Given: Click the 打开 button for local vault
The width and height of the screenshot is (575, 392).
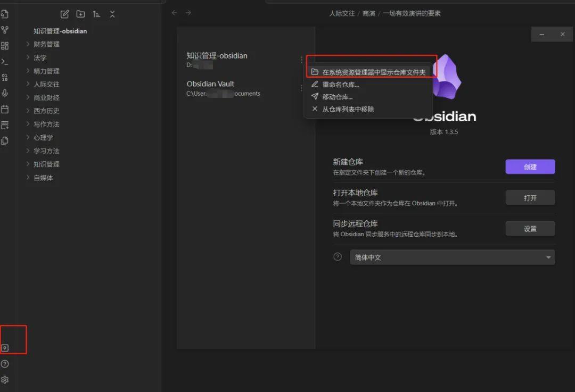Looking at the screenshot, I should (530, 197).
